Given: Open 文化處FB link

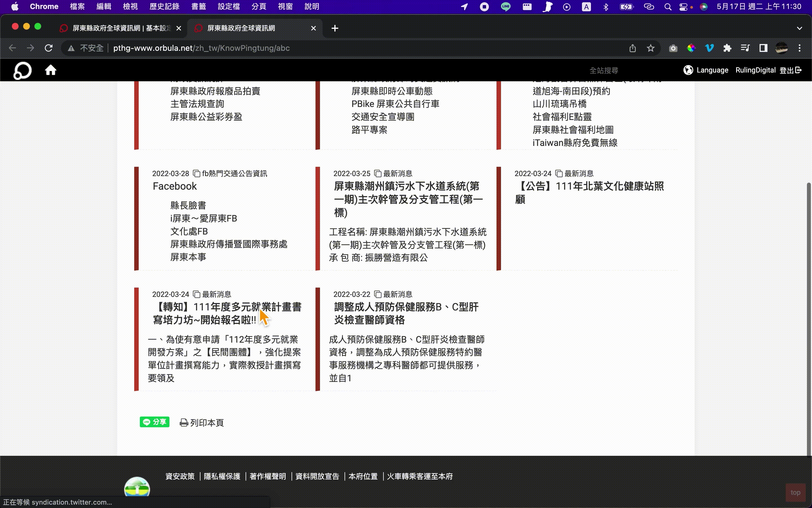Looking at the screenshot, I should (x=189, y=231).
